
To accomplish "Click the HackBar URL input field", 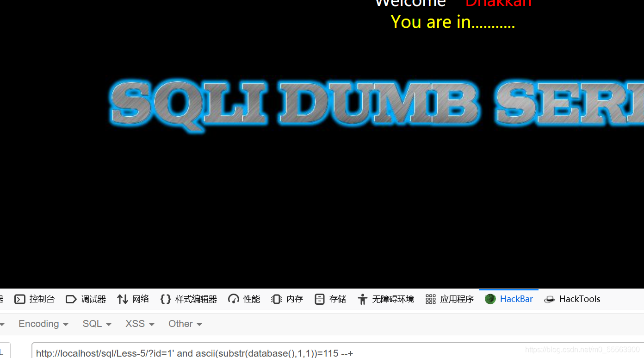I will point(338,351).
